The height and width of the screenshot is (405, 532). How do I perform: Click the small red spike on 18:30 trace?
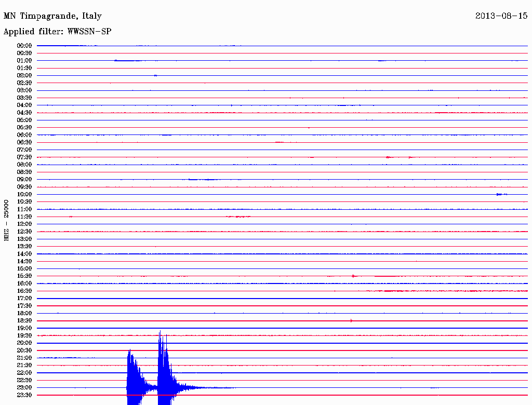click(x=351, y=320)
